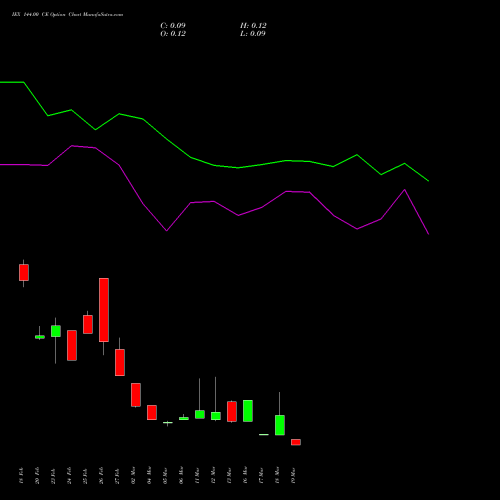
Task: Click the green candlestick with long wick above 11 Mar
Action: click(x=200, y=414)
